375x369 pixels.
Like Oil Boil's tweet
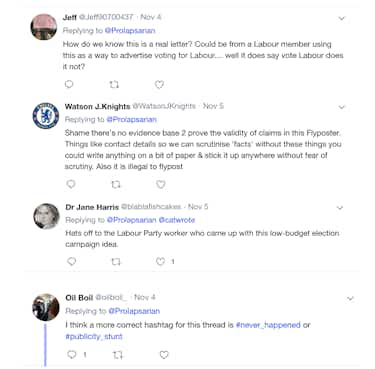164,355
